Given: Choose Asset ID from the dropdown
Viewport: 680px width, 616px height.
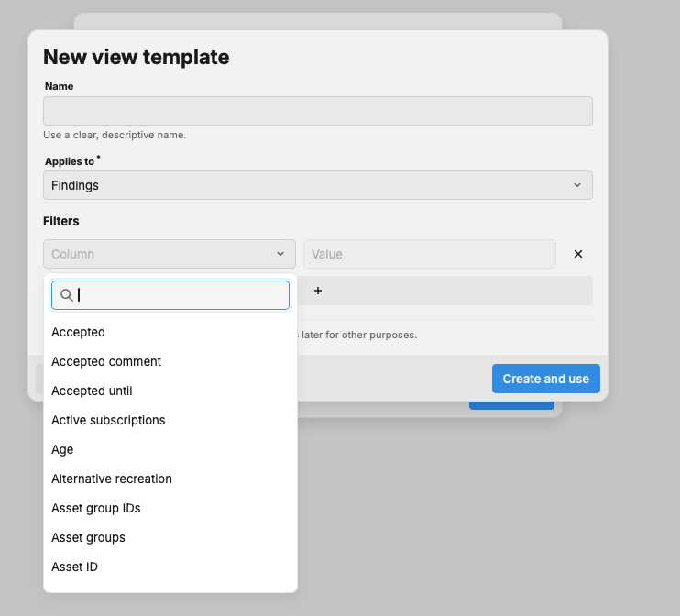Looking at the screenshot, I should (74, 566).
